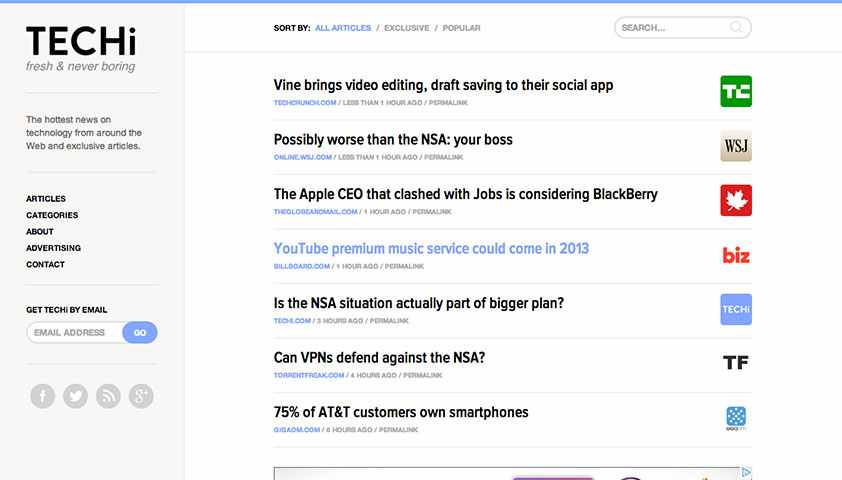Screen dimensions: 842x480
Task: Click the TECHi site logo
Action: pyautogui.click(x=81, y=43)
